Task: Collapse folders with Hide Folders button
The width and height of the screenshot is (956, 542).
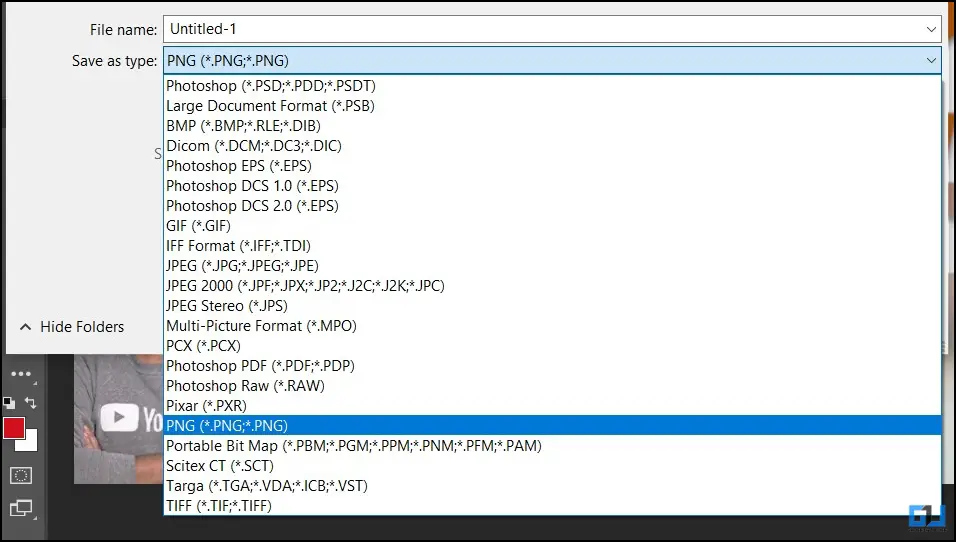Action: click(72, 327)
